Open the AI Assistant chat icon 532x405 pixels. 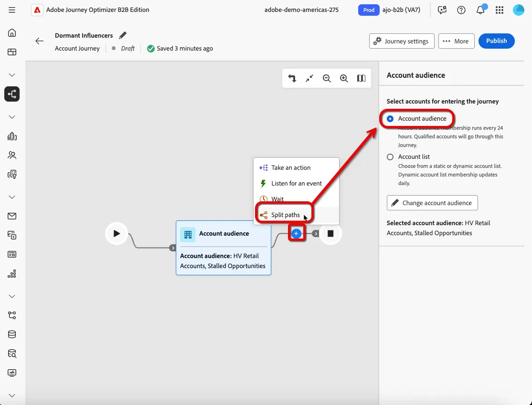tap(442, 10)
